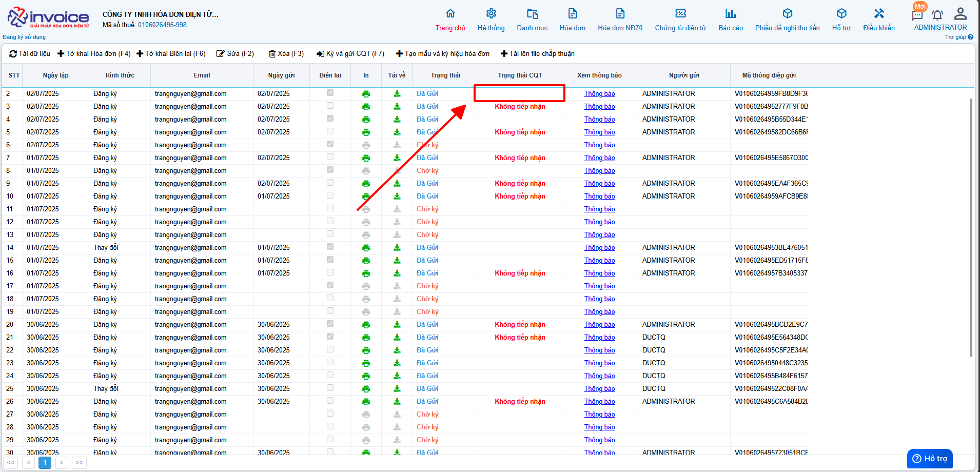Toggle the Biên lai checkbox in row 5
The width and height of the screenshot is (980, 472).
click(x=330, y=131)
